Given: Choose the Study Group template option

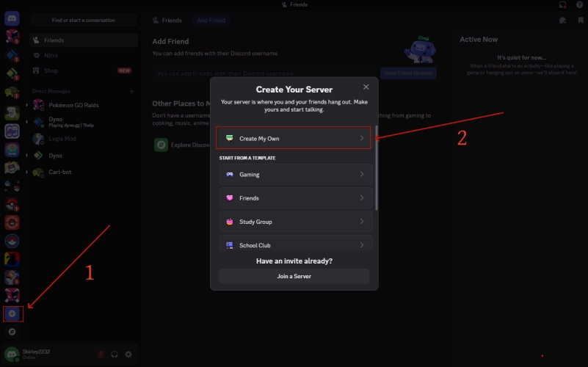Looking at the screenshot, I should coord(296,222).
